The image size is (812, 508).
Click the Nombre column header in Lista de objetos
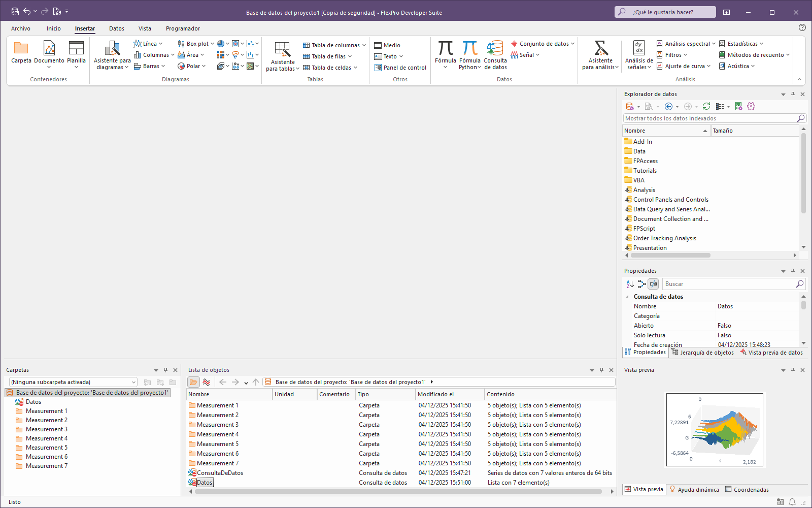[x=229, y=394]
